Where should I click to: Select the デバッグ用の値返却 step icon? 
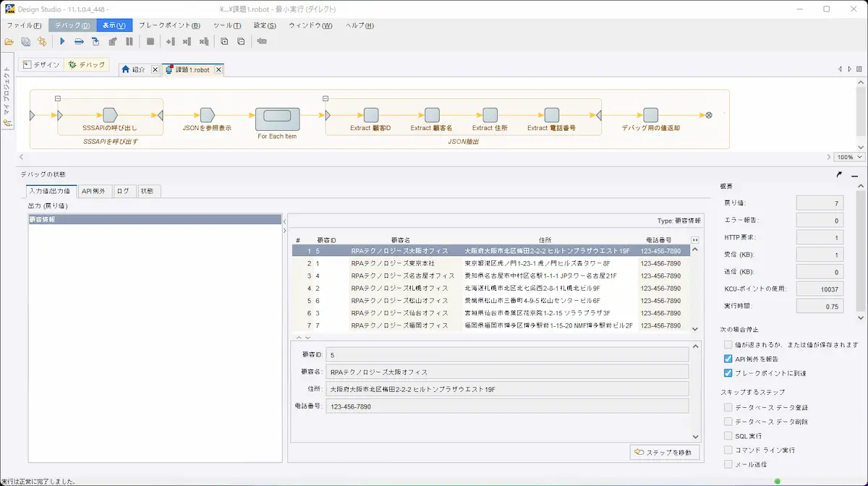click(x=650, y=115)
